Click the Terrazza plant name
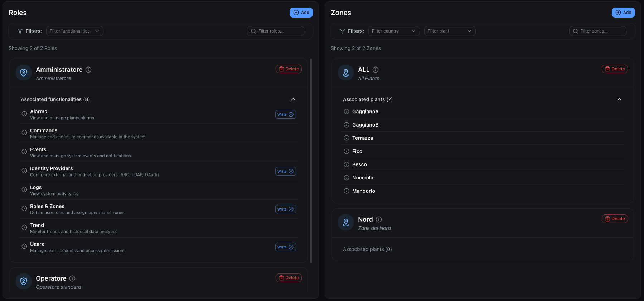 363,138
